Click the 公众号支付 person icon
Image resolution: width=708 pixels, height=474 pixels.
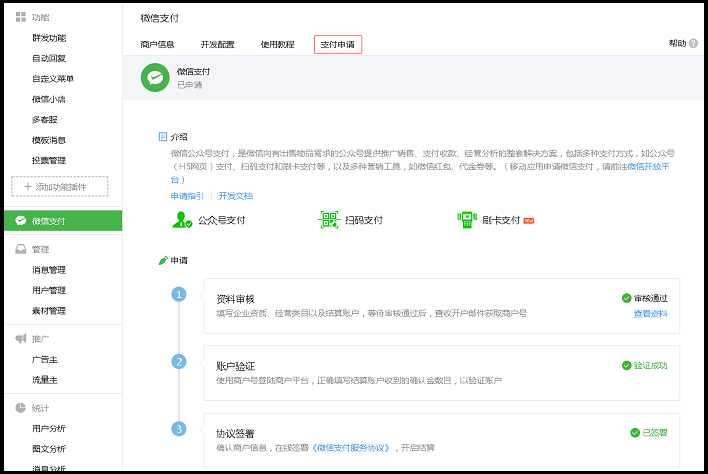(182, 220)
